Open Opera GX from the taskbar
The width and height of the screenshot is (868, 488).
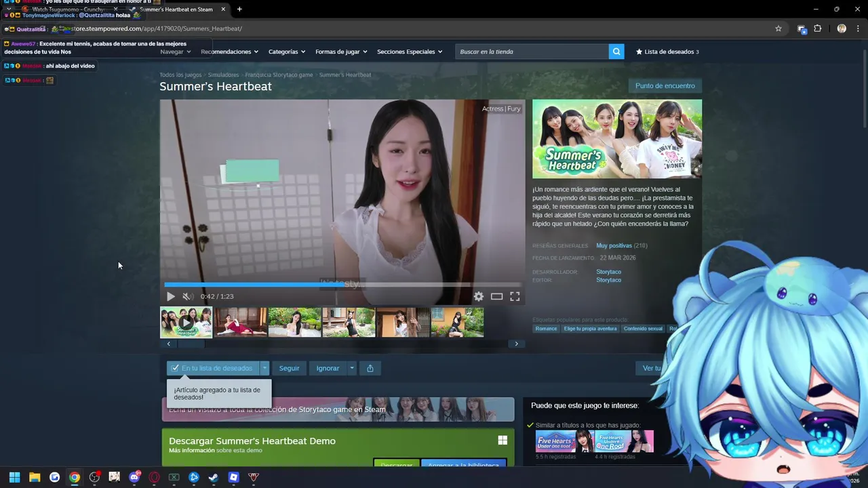(154, 477)
